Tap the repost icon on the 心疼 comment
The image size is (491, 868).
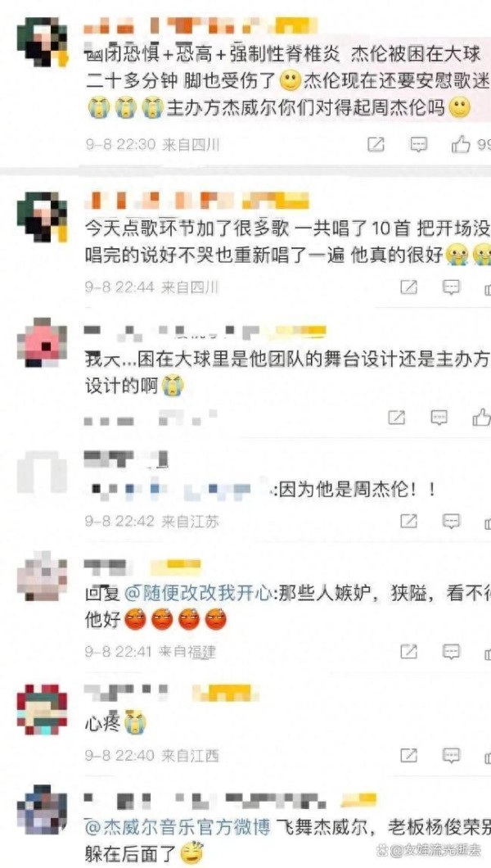408,754
